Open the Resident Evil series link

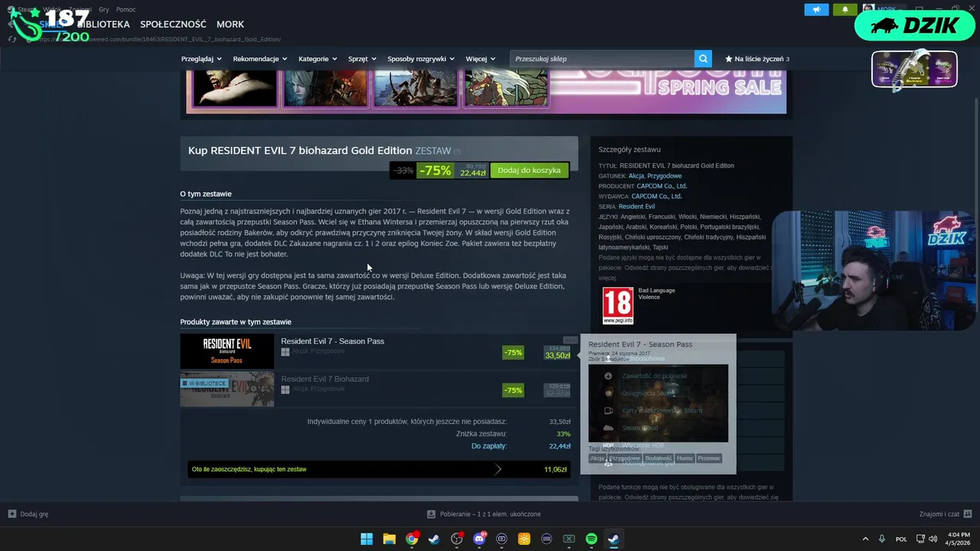coord(636,207)
